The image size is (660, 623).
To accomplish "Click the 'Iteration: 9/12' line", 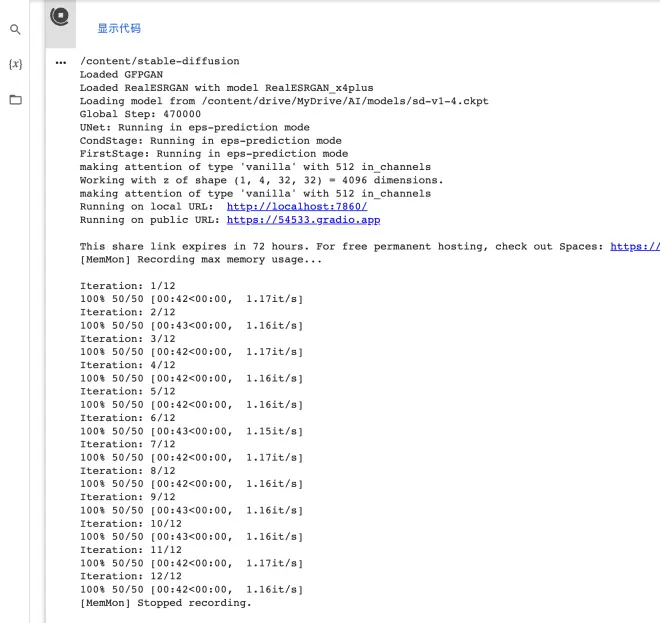I will (128, 497).
